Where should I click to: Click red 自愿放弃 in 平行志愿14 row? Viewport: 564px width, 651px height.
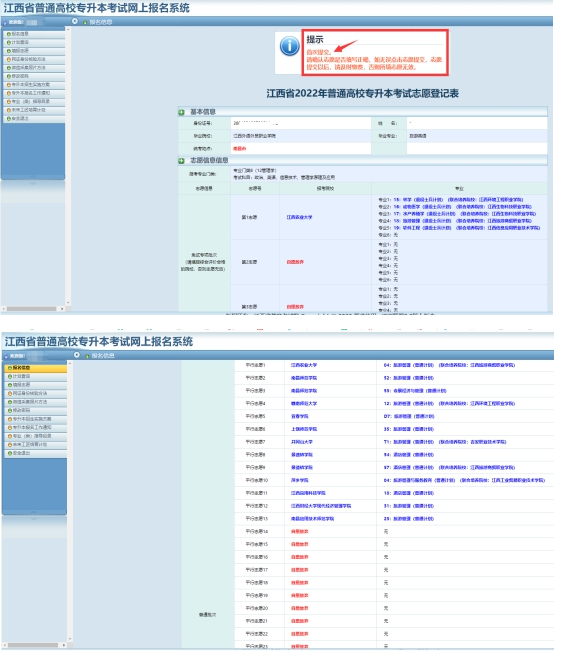[x=300, y=531]
